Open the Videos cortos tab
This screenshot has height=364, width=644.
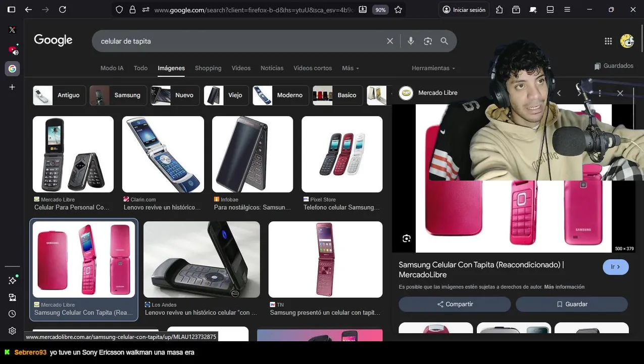313,68
